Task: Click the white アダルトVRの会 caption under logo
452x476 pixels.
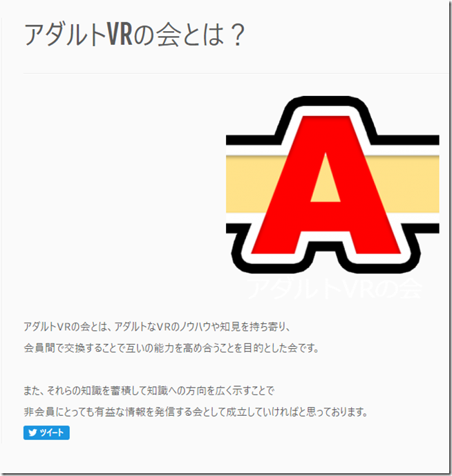Action: 335,289
